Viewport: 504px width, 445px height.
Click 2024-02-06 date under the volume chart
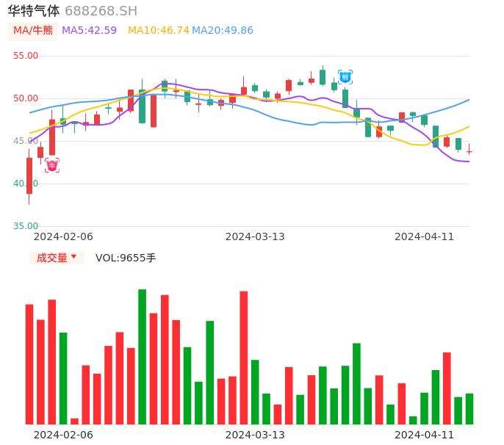coord(63,435)
